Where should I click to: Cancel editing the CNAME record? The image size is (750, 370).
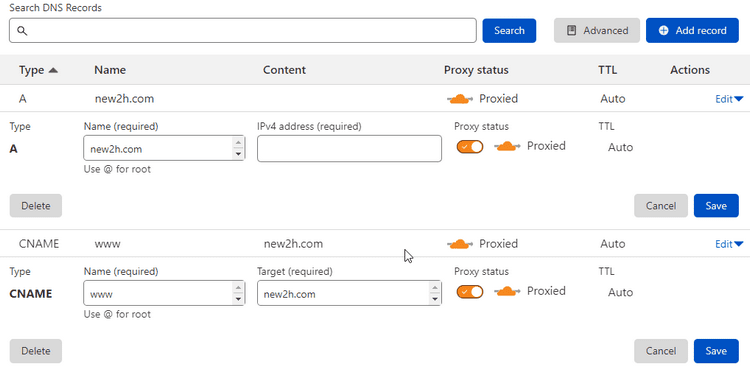pyautogui.click(x=661, y=351)
